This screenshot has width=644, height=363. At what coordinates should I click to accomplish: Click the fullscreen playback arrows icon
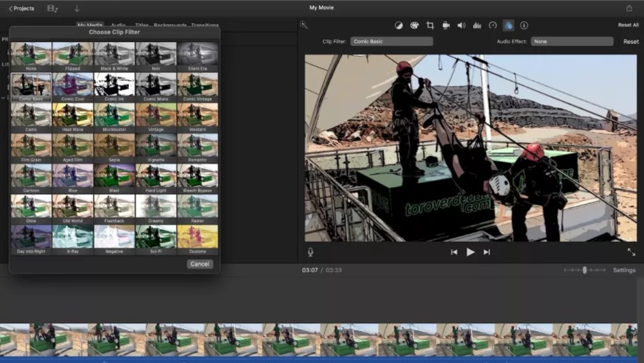631,252
